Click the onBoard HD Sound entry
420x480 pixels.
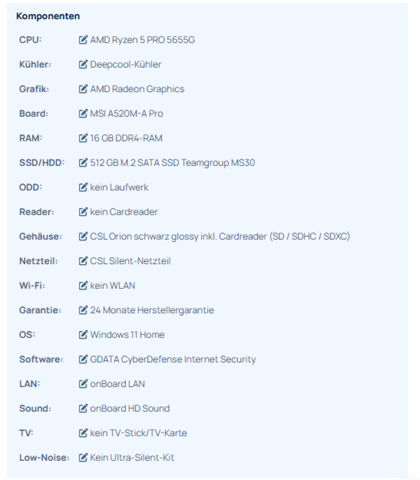coord(130,409)
